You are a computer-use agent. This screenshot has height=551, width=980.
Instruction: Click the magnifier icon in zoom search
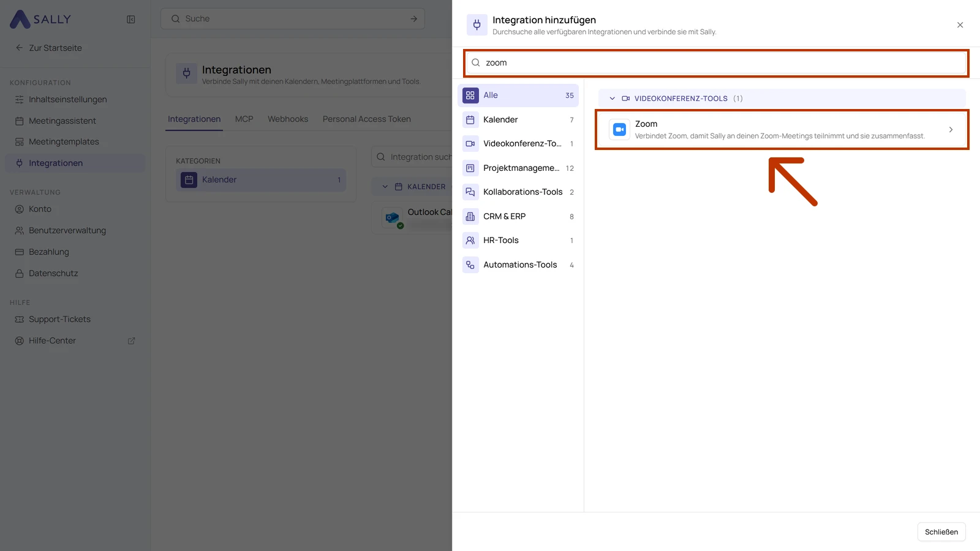tap(476, 63)
